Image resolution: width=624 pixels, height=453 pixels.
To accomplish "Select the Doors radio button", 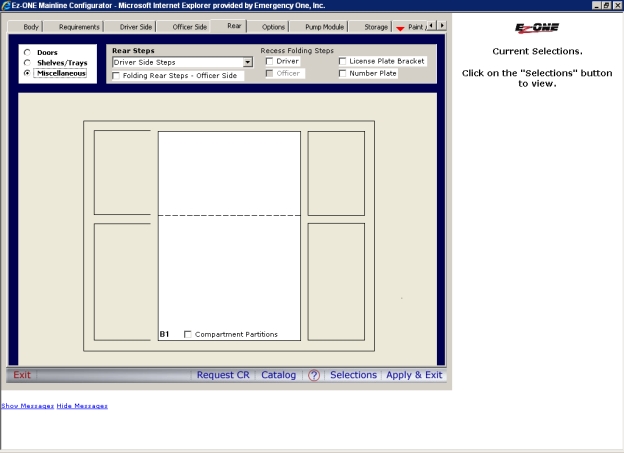I will click(27, 52).
